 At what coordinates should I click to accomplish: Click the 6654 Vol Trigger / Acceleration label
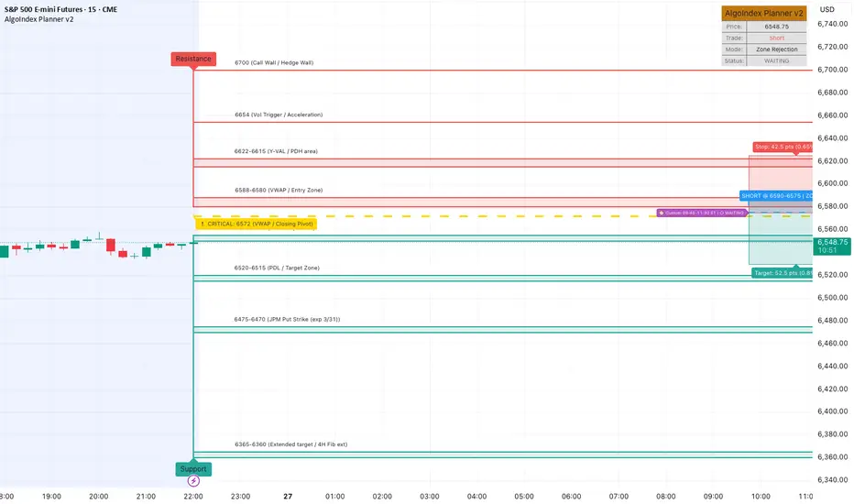click(x=279, y=115)
